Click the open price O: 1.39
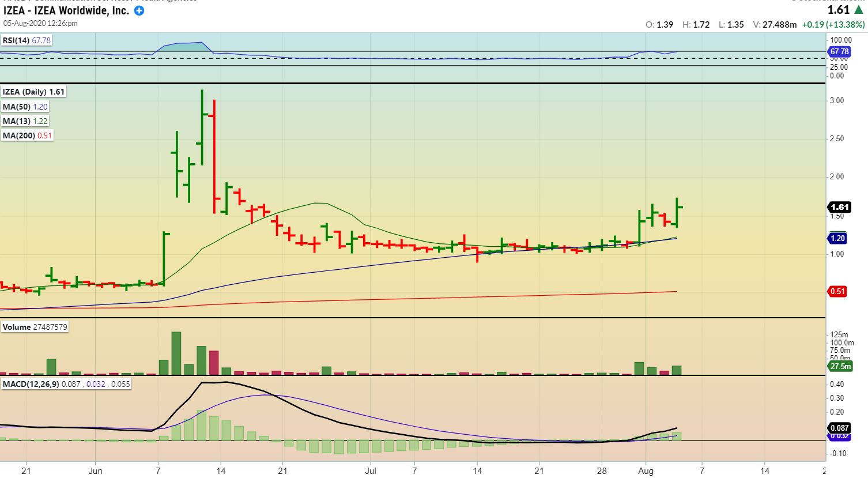 click(x=659, y=25)
